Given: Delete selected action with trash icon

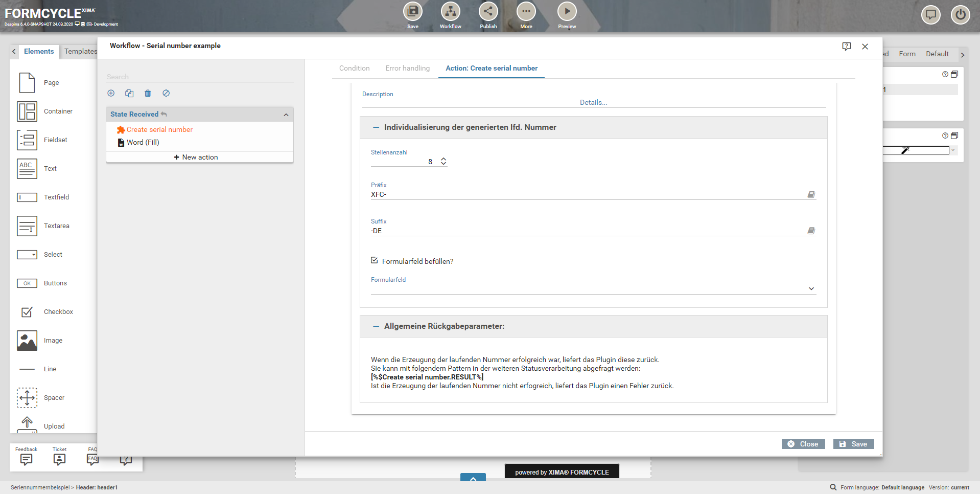Looking at the screenshot, I should click(148, 93).
